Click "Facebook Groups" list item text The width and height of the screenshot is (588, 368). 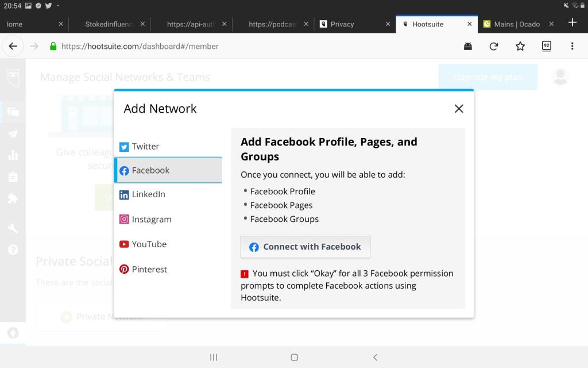(x=284, y=219)
